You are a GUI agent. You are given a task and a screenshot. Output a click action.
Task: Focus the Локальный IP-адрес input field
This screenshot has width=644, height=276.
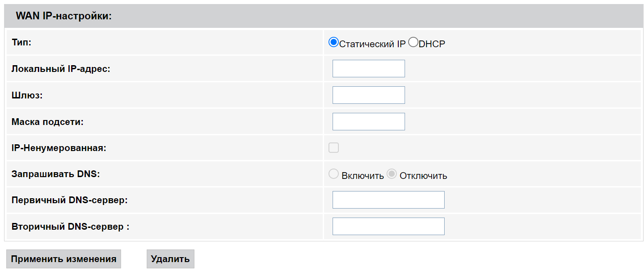click(369, 69)
